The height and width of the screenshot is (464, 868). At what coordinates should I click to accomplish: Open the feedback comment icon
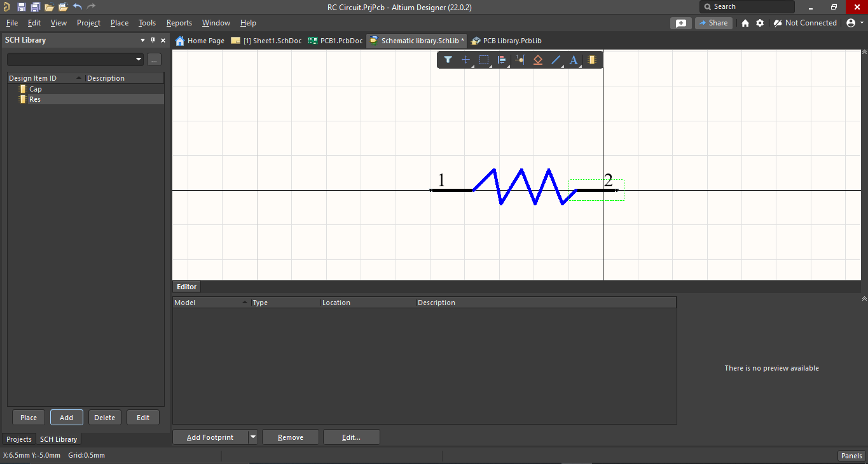(681, 23)
